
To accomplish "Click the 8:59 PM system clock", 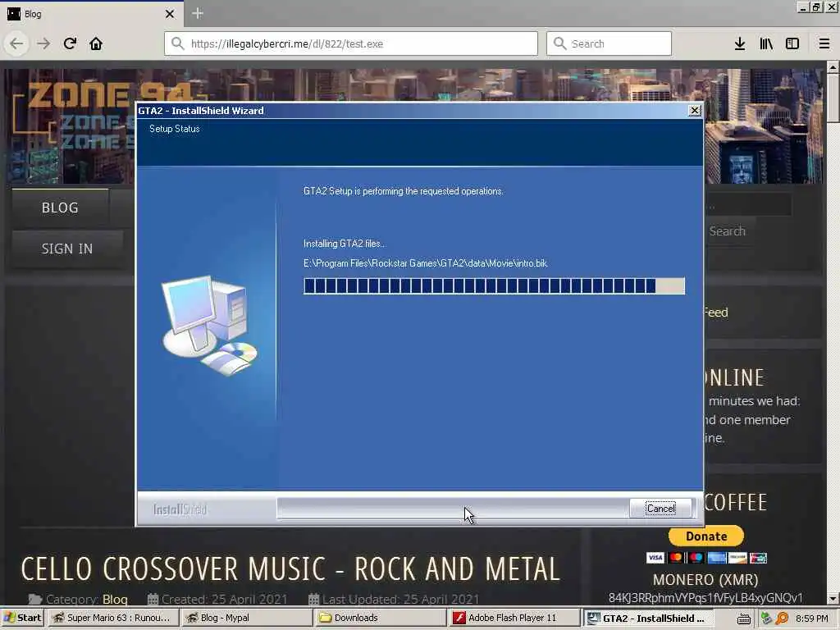I will click(x=811, y=619).
